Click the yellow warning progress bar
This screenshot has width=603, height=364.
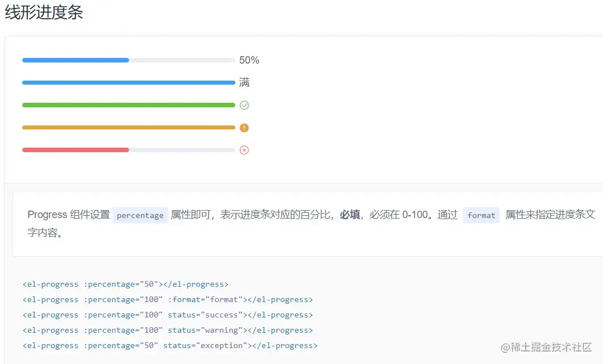point(128,127)
